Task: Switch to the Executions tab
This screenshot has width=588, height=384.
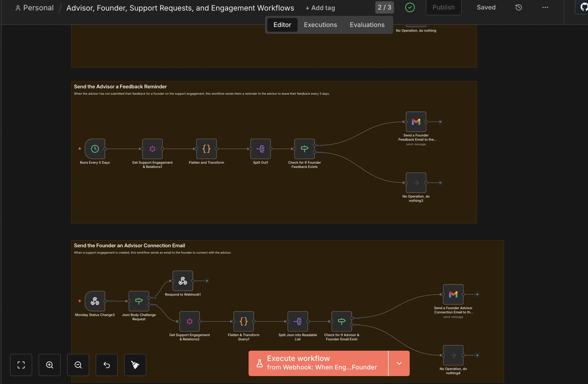Action: tap(320, 25)
